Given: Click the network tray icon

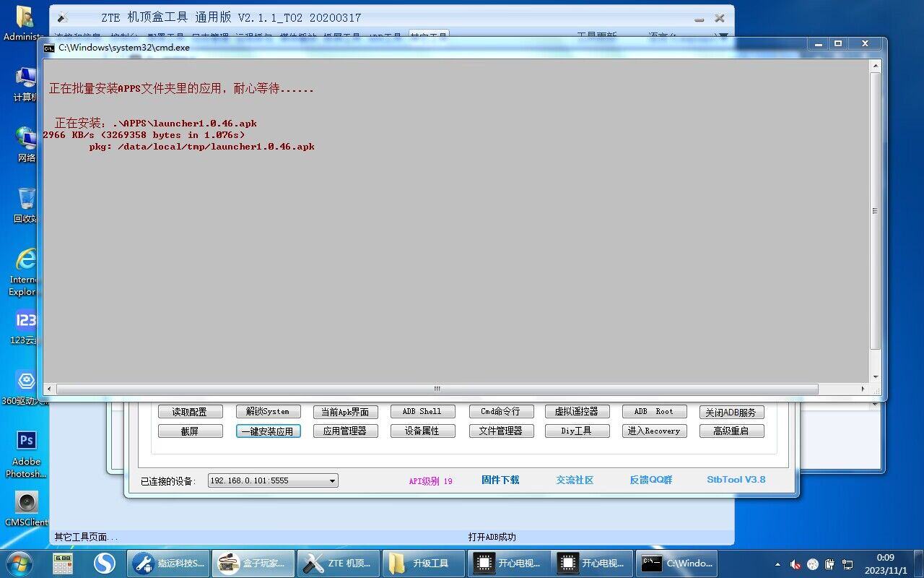Looking at the screenshot, I should (848, 564).
